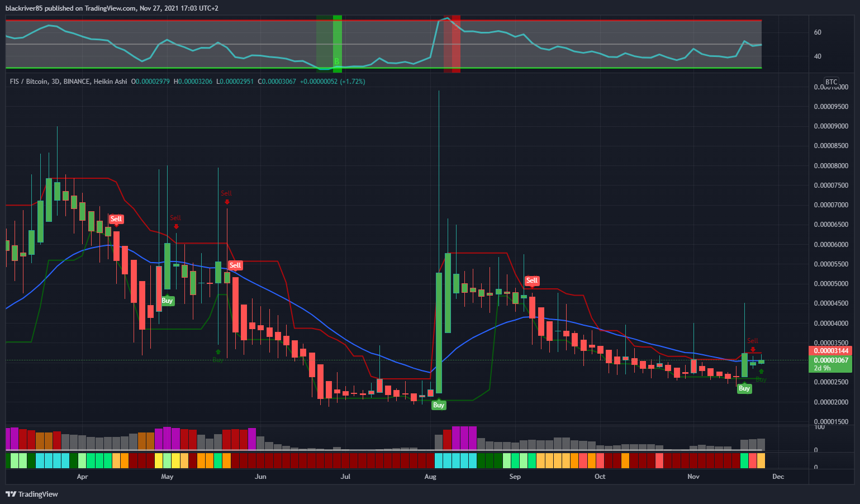The height and width of the screenshot is (504, 860).
Task: Click the May label on the time axis
Action: click(167, 477)
